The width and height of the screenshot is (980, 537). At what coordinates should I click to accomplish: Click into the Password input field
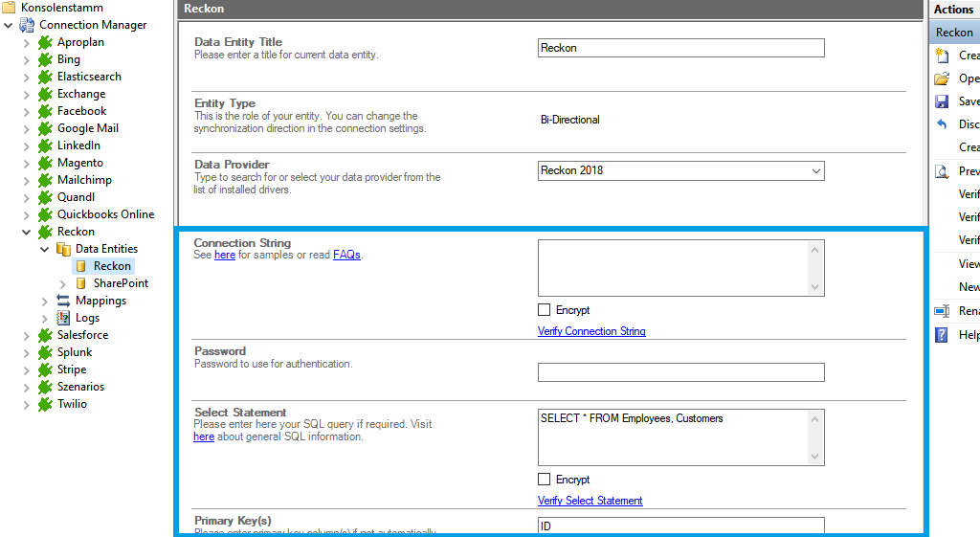[680, 372]
